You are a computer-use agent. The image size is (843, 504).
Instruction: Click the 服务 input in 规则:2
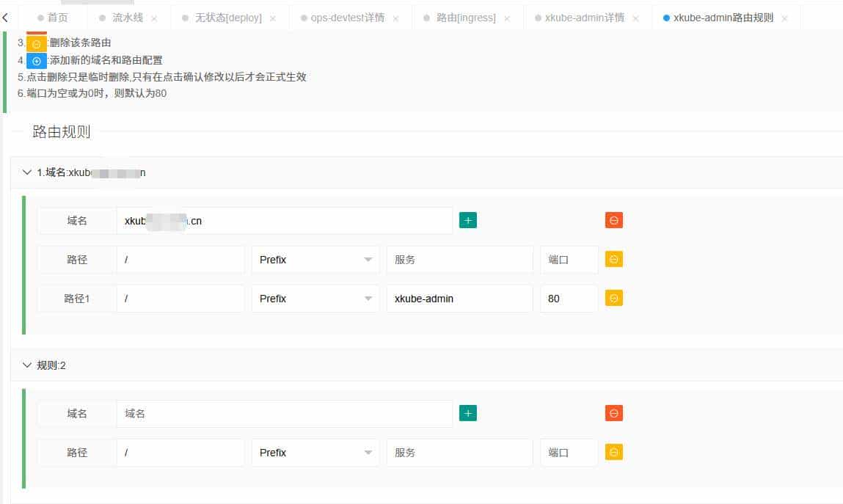tap(459, 452)
